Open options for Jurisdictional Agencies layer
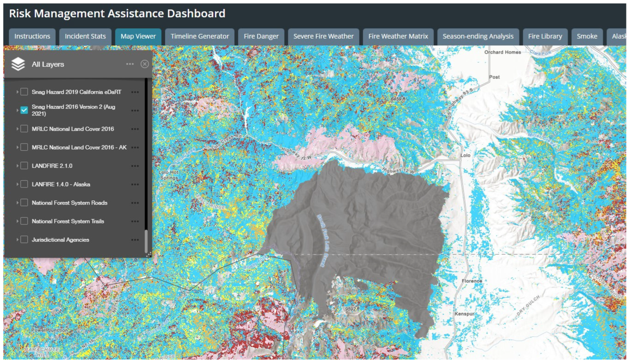This screenshot has width=630, height=364. click(x=135, y=240)
